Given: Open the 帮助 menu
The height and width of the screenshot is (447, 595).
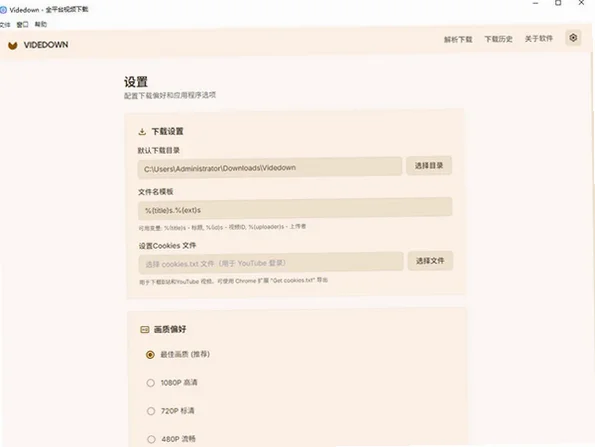Looking at the screenshot, I should click(x=41, y=24).
